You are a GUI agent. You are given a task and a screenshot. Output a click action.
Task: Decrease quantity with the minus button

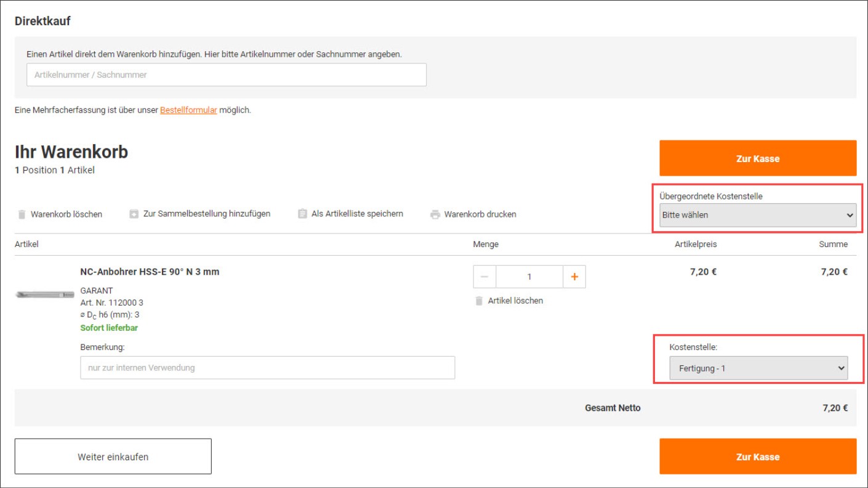(x=484, y=277)
